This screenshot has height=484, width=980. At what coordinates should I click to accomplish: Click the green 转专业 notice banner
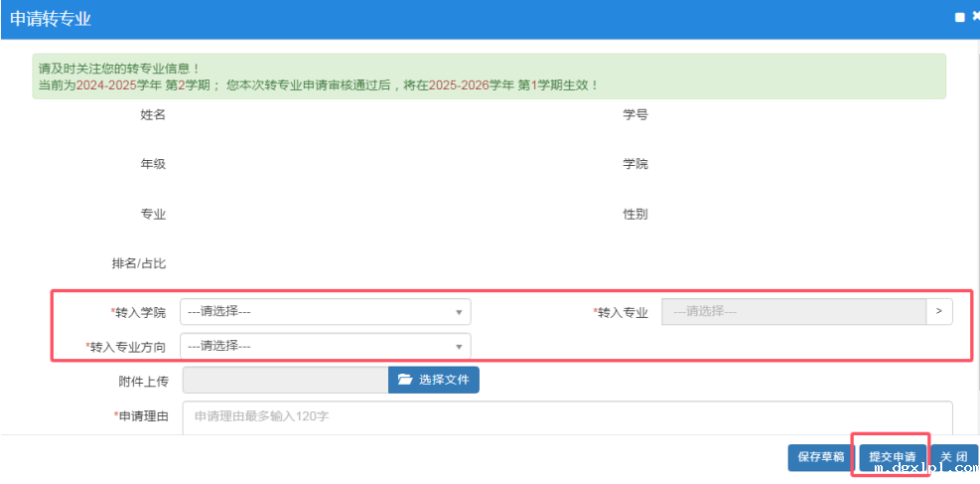(x=489, y=77)
